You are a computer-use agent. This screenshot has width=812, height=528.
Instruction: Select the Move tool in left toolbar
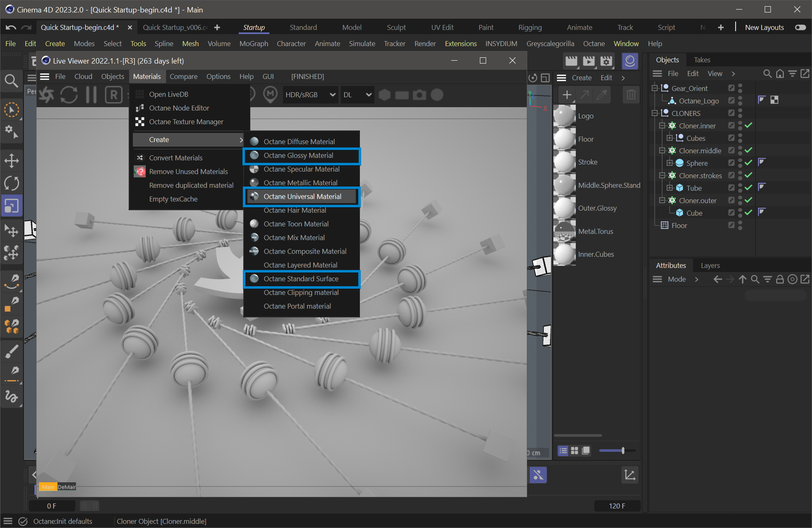pyautogui.click(x=11, y=161)
